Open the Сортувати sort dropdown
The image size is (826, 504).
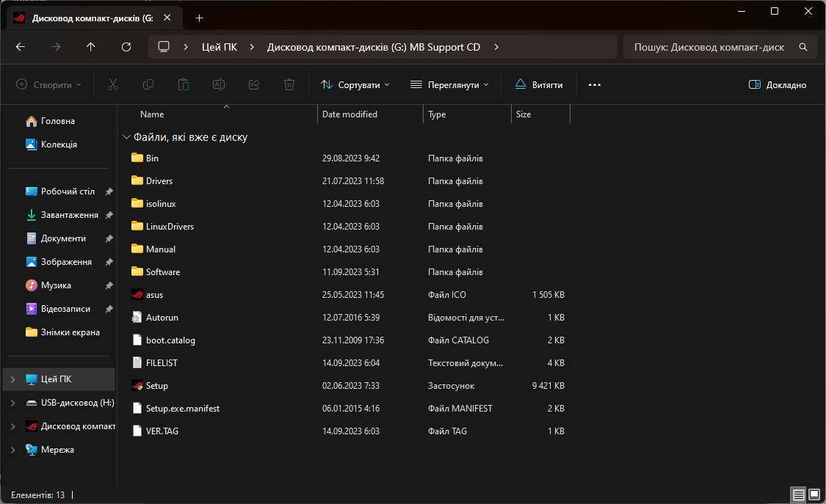(355, 85)
